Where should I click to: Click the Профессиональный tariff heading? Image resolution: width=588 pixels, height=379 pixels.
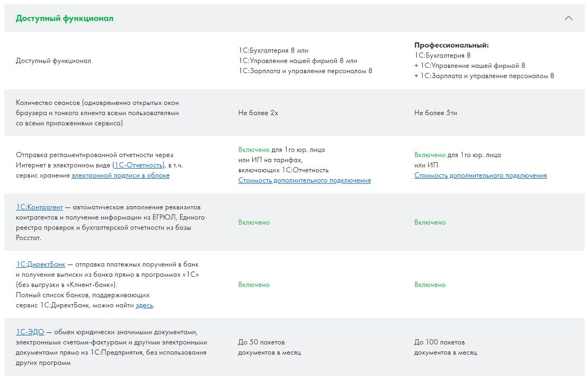[x=451, y=45]
